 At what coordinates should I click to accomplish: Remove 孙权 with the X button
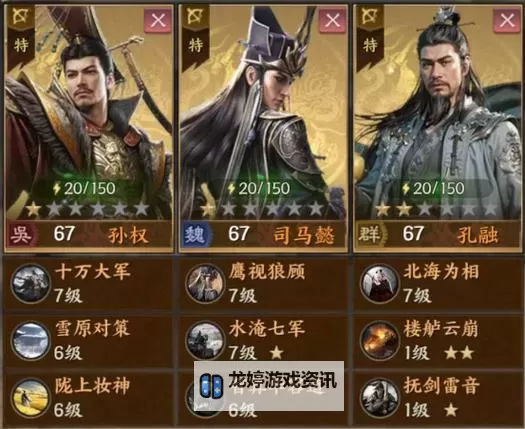tap(158, 21)
